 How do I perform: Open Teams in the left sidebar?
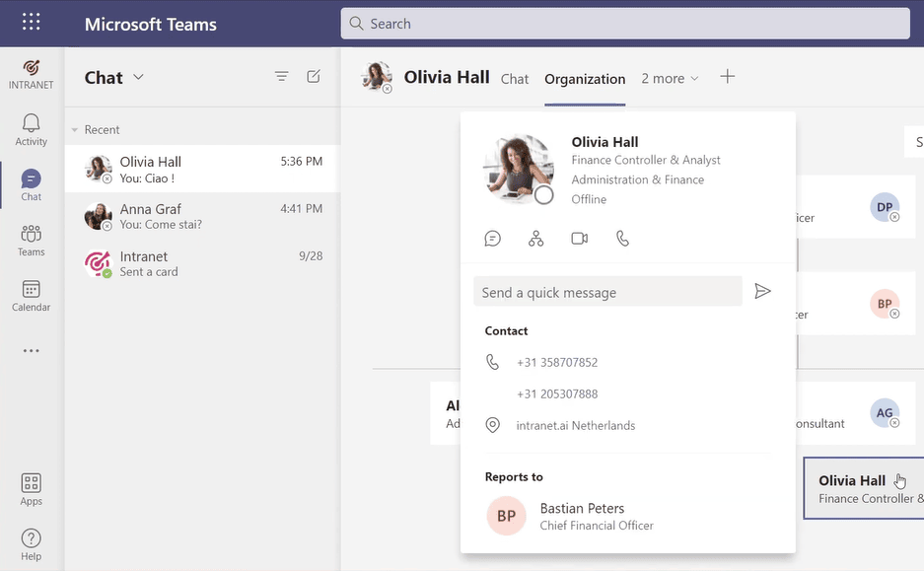(32, 240)
